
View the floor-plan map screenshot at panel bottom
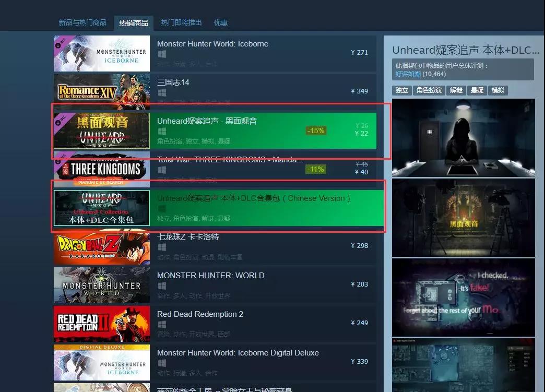[x=464, y=365]
